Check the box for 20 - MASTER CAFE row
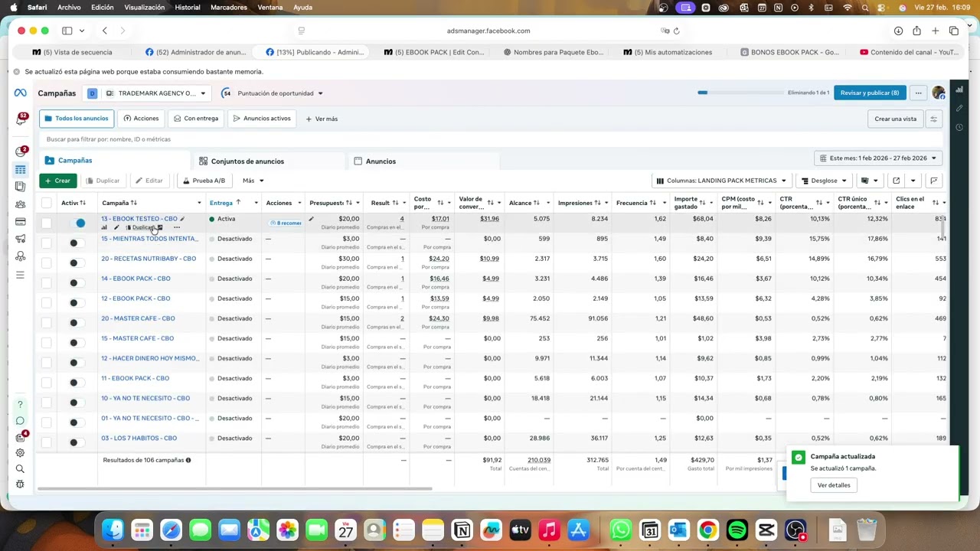This screenshot has height=551, width=980. [47, 322]
